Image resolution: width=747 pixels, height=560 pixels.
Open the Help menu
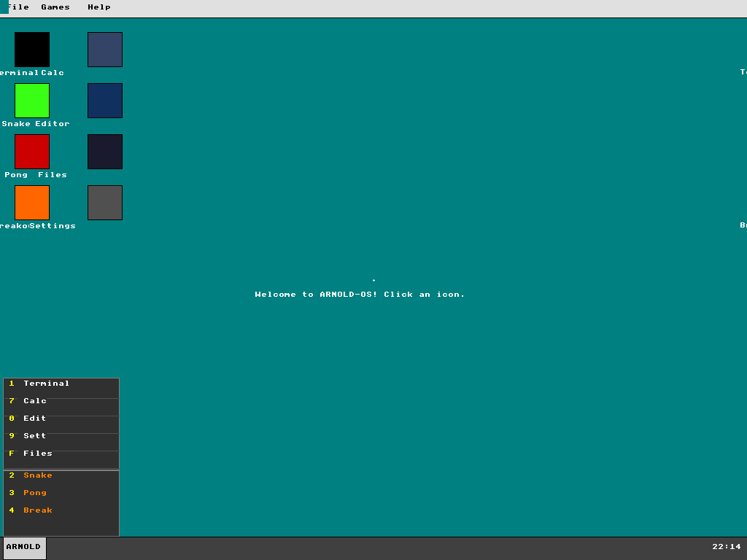pyautogui.click(x=98, y=7)
